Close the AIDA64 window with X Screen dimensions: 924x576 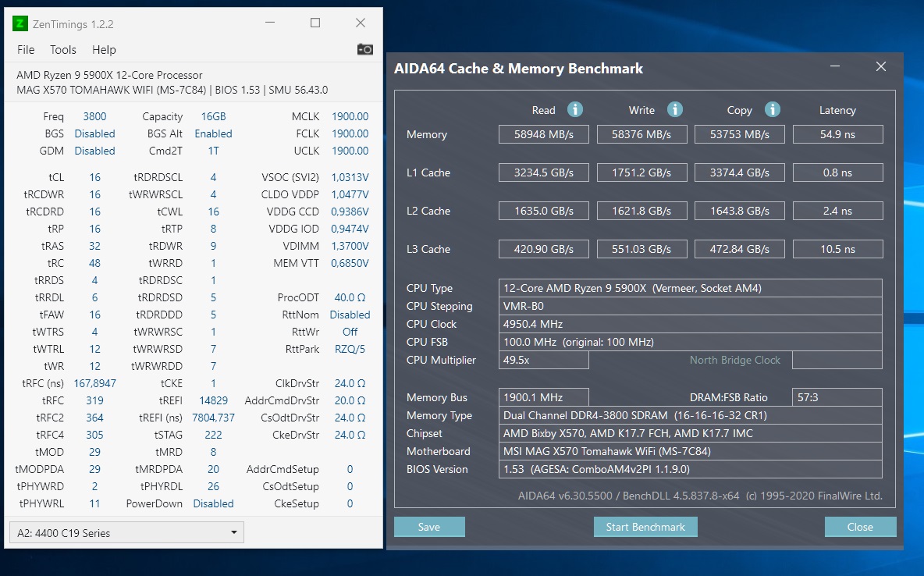coord(881,66)
